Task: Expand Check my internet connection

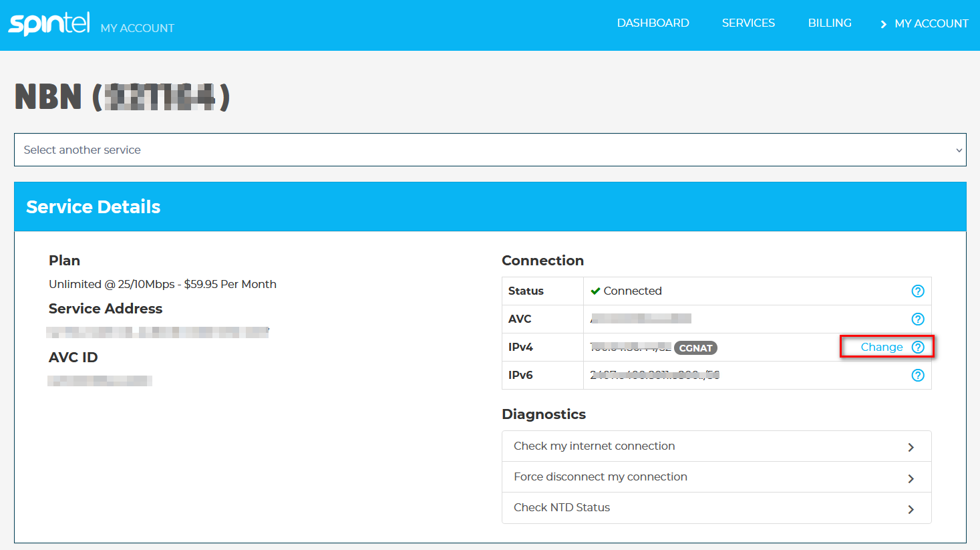Action: tap(716, 446)
